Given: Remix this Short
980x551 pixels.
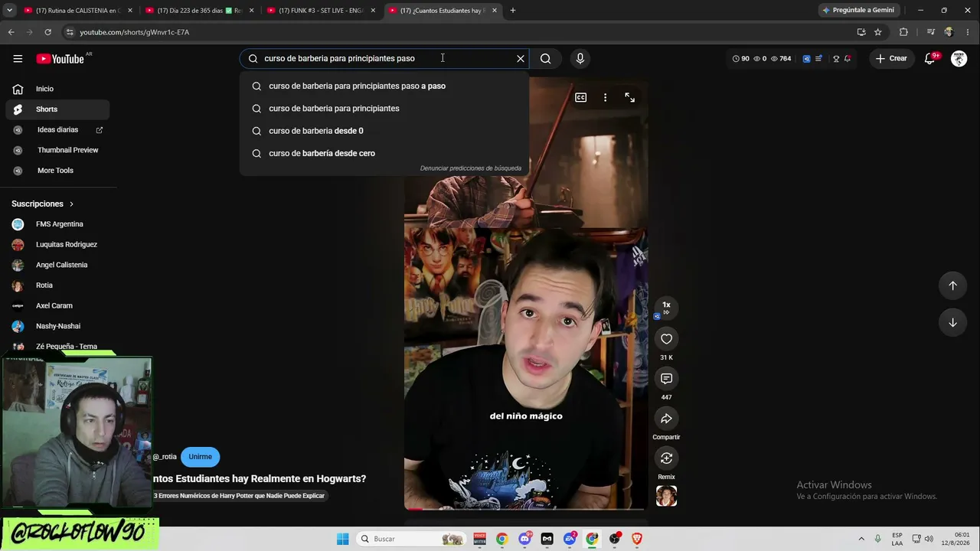Looking at the screenshot, I should click(666, 458).
